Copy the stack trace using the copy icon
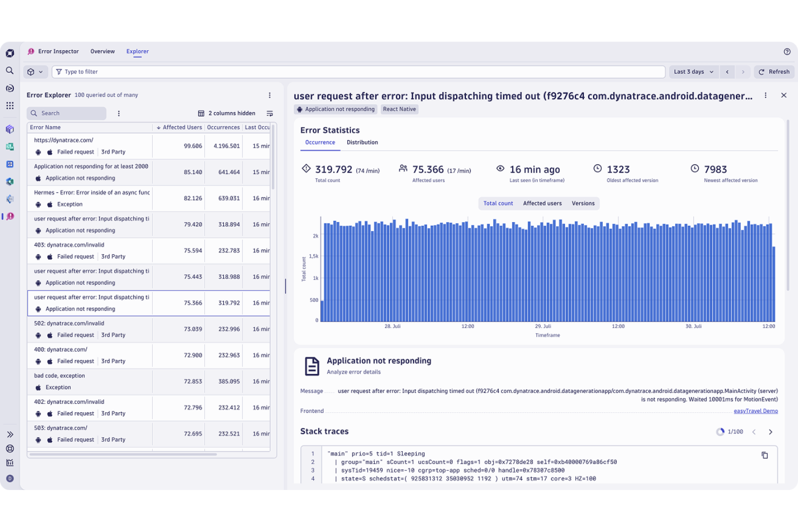The image size is (798, 532). pos(765,455)
